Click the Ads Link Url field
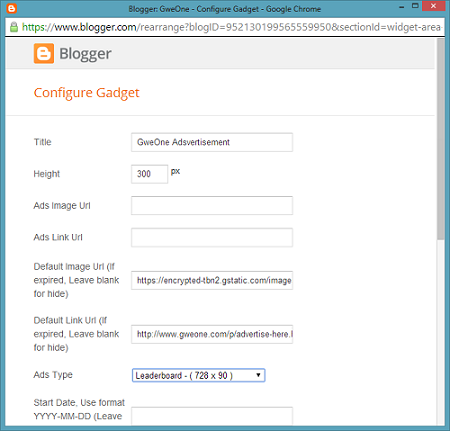The width and height of the screenshot is (450, 431). [212, 237]
